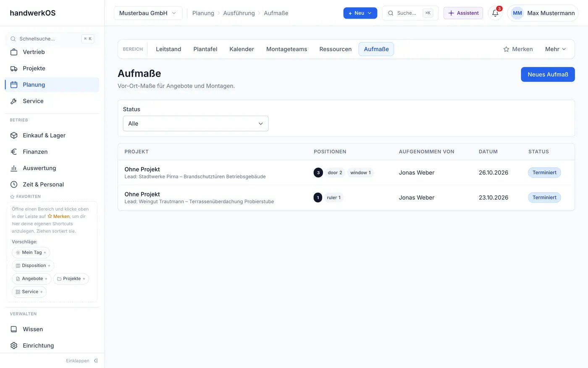Viewport: 588px width, 368px height.
Task: Click the Auswertung bar chart icon
Action: click(x=14, y=168)
